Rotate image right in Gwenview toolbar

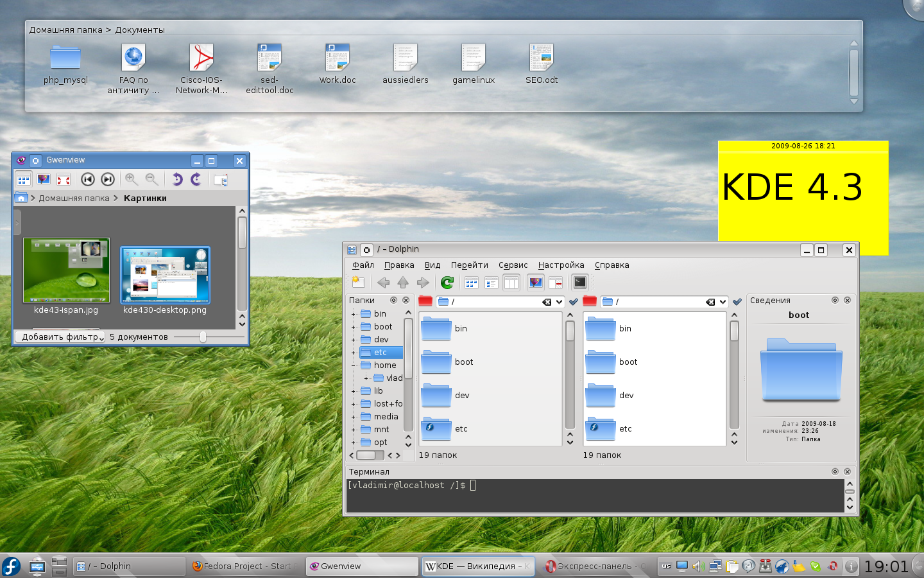pos(196,180)
